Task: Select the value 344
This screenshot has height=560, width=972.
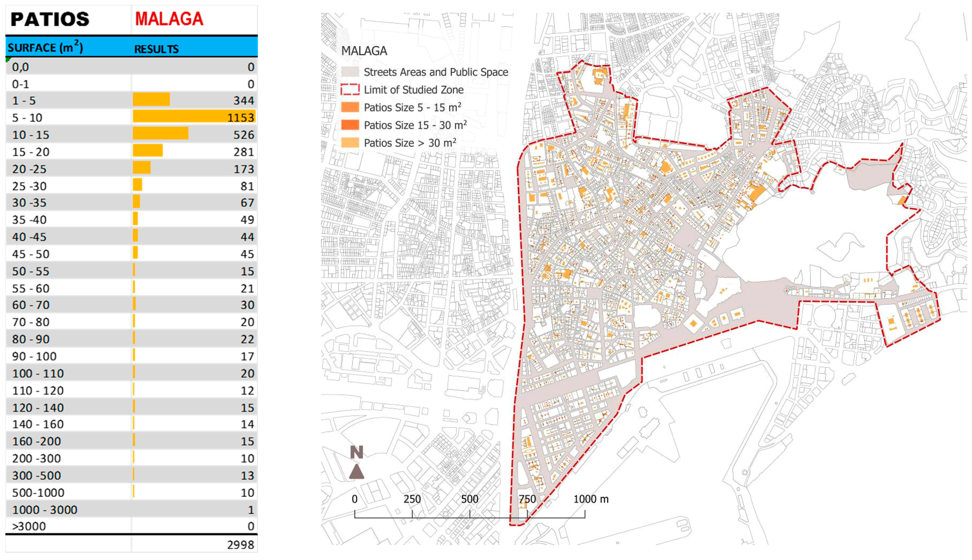Action: pos(244,101)
